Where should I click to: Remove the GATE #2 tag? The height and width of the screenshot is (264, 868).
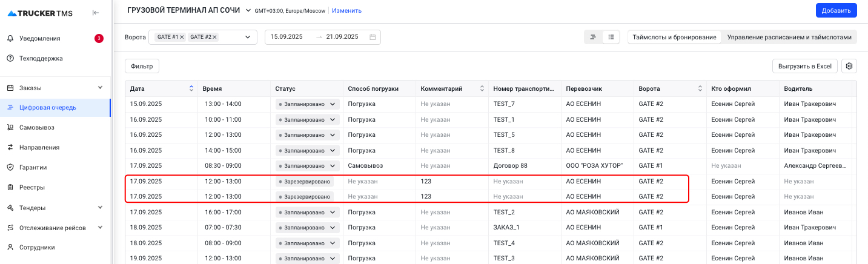214,38
